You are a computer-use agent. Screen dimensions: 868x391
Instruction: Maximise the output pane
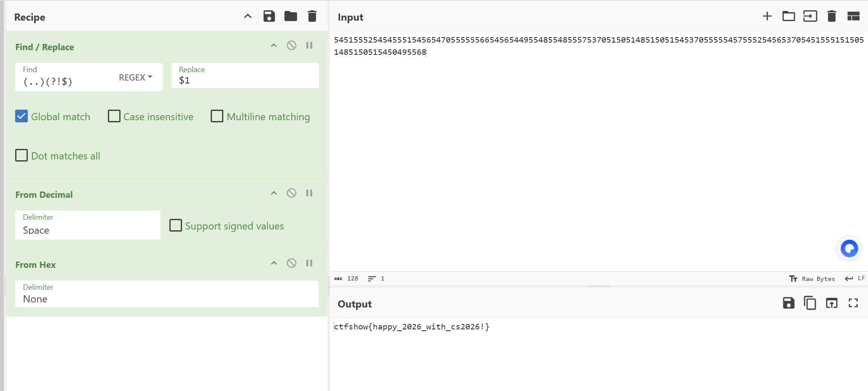coord(853,303)
